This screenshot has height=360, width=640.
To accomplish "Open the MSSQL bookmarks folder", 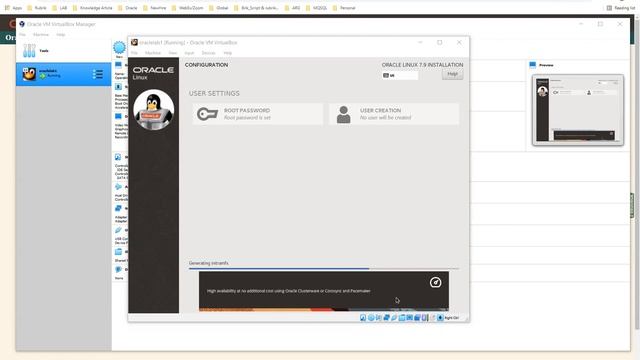I will pos(316,8).
